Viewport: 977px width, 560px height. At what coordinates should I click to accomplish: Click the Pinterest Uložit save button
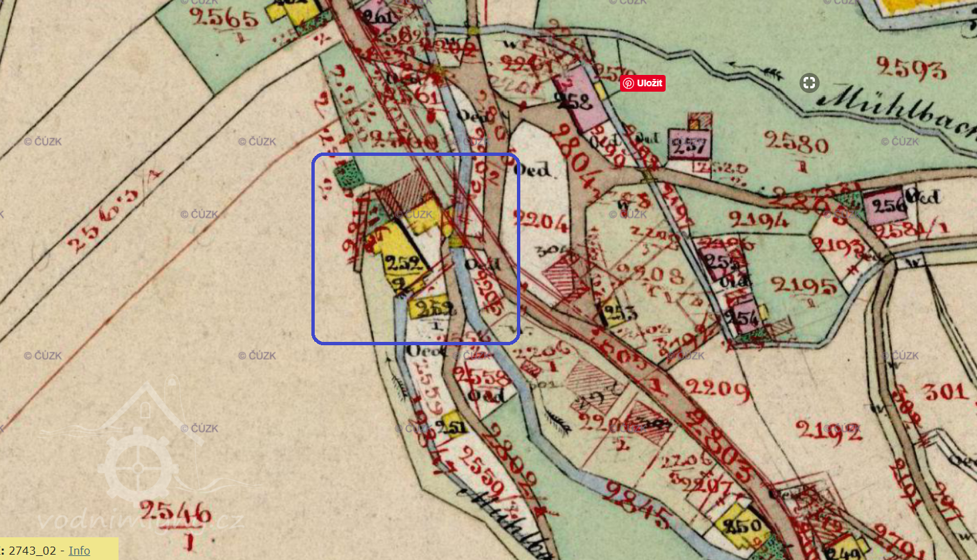pyautogui.click(x=642, y=84)
